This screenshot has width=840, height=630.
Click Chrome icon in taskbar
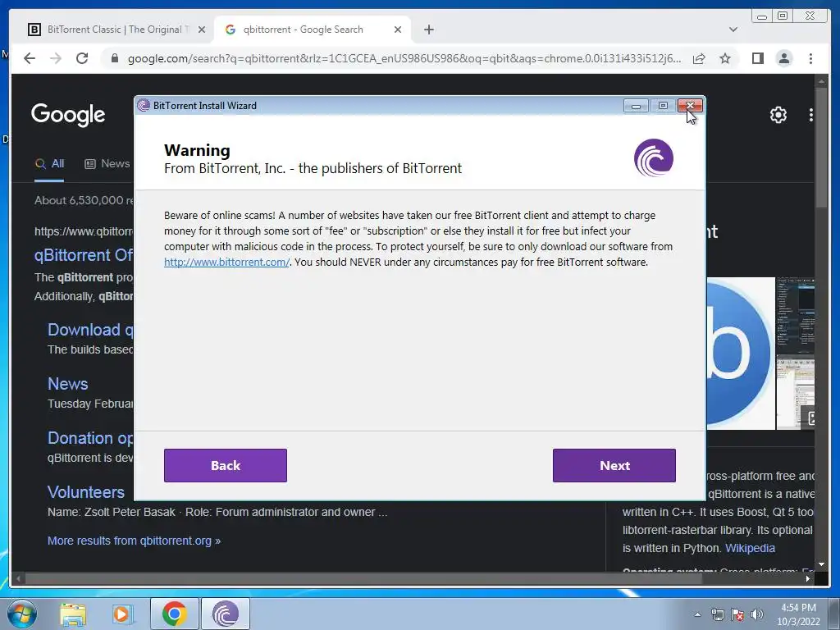tap(174, 614)
